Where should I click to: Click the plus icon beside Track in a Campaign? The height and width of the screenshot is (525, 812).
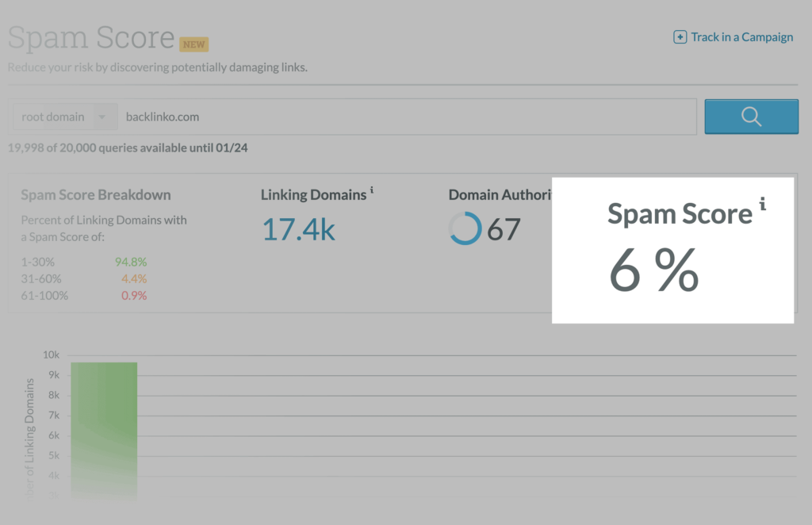pyautogui.click(x=680, y=36)
